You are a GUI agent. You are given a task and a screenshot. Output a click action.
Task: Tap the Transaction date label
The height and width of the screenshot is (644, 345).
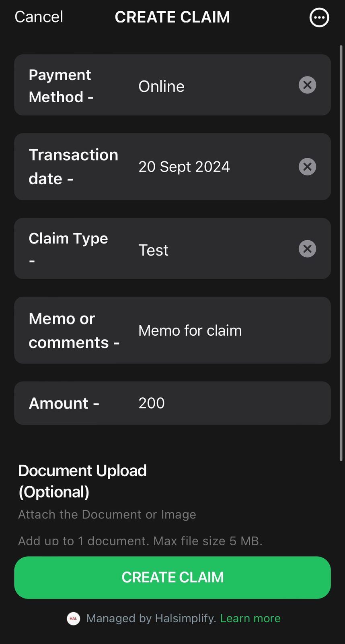[x=73, y=167]
